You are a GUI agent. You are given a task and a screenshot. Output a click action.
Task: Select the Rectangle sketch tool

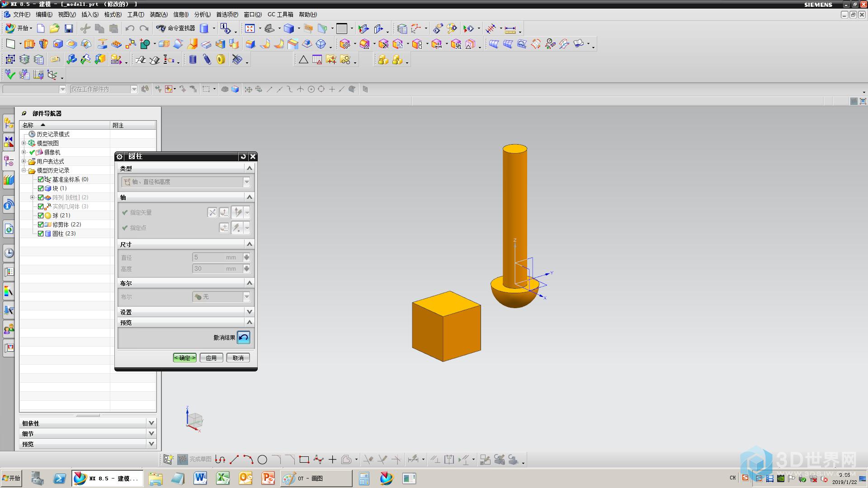[304, 460]
